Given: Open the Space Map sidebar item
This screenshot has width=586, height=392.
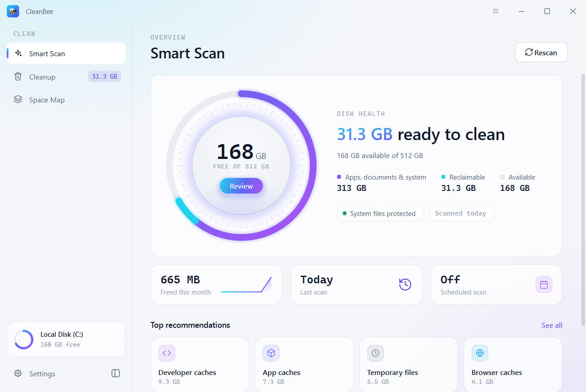Looking at the screenshot, I should click(x=66, y=100).
